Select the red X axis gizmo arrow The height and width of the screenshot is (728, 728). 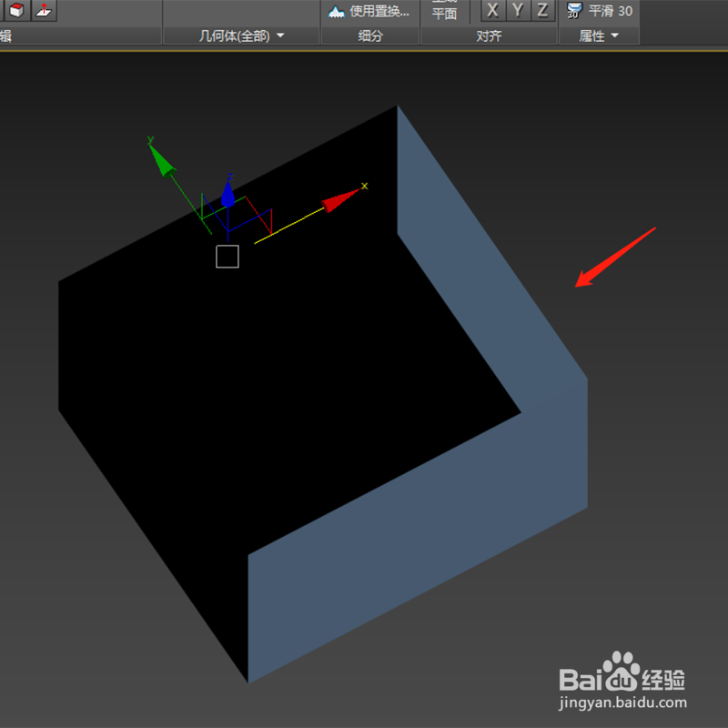point(340,200)
